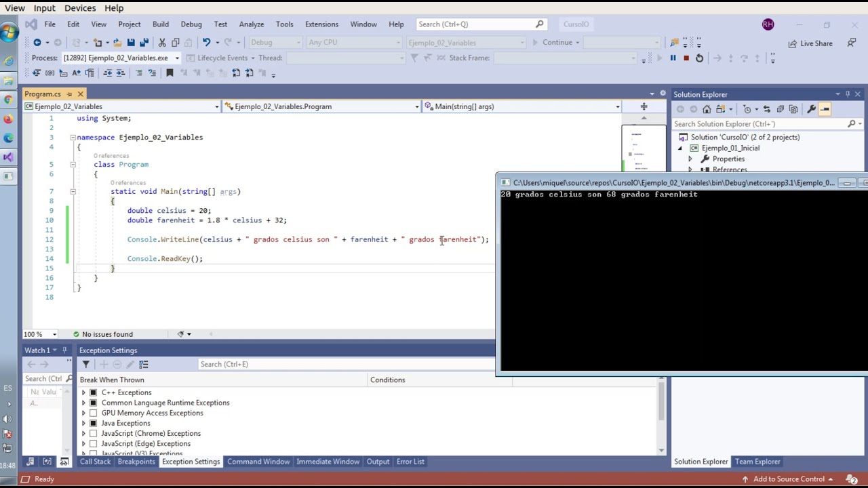Close the Program.cs tab

coord(80,94)
